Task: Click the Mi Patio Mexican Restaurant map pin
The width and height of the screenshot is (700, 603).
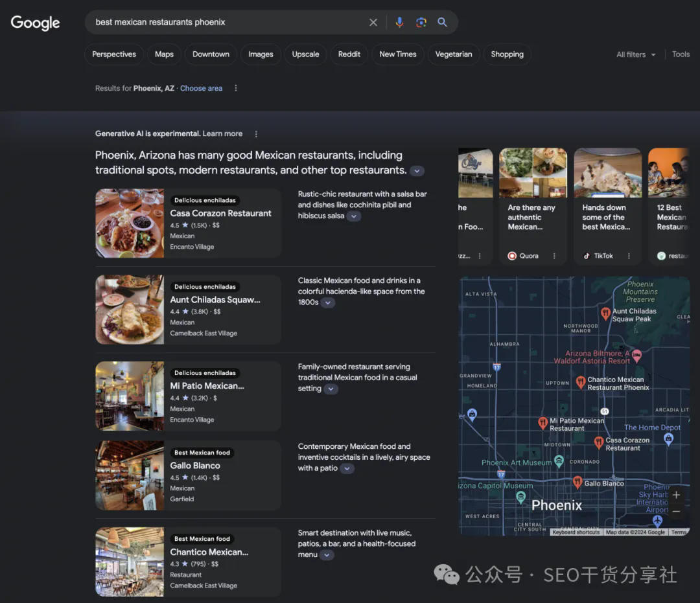Action: tap(542, 423)
